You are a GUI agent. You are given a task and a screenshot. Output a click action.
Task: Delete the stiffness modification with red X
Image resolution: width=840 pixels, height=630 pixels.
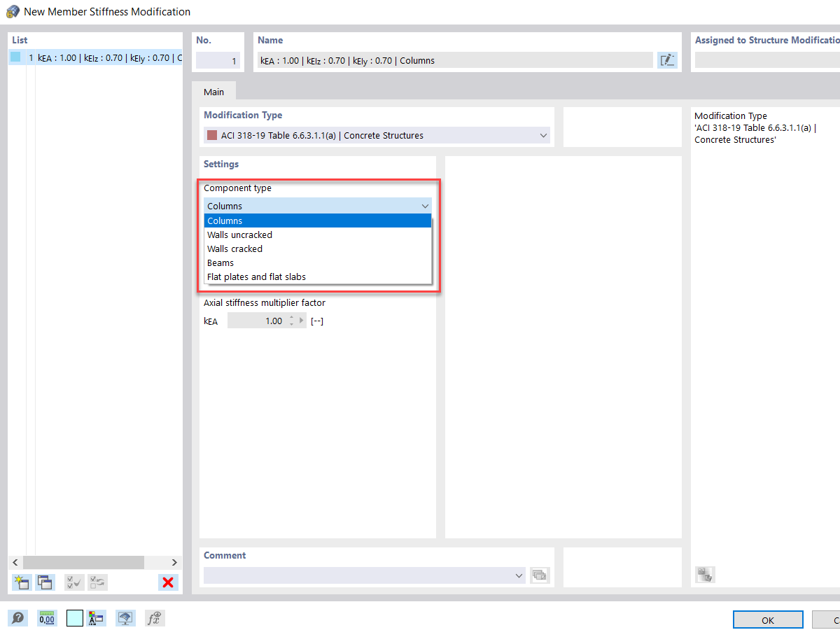[167, 582]
